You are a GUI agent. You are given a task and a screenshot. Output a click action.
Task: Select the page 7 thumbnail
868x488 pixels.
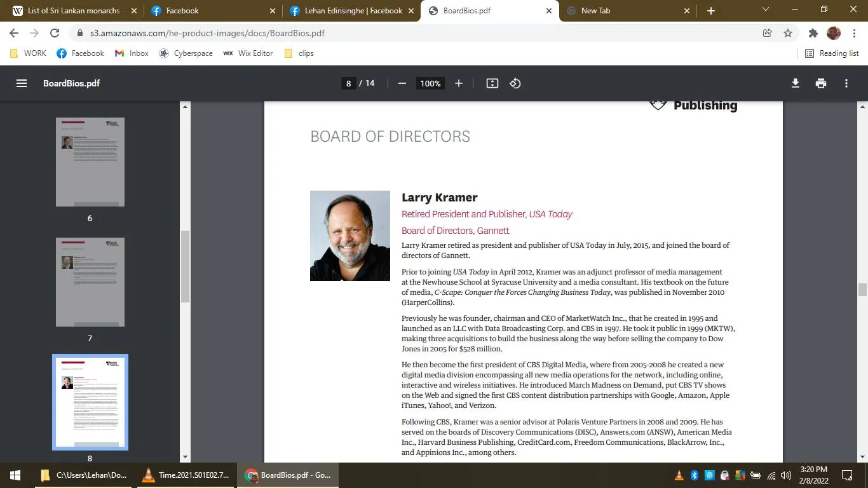pyautogui.click(x=90, y=282)
